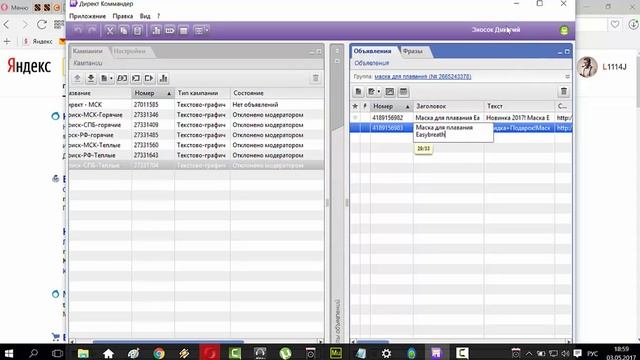The height and width of the screenshot is (360, 640).
Task: Switch to the Объявления tab
Action: (x=372, y=51)
